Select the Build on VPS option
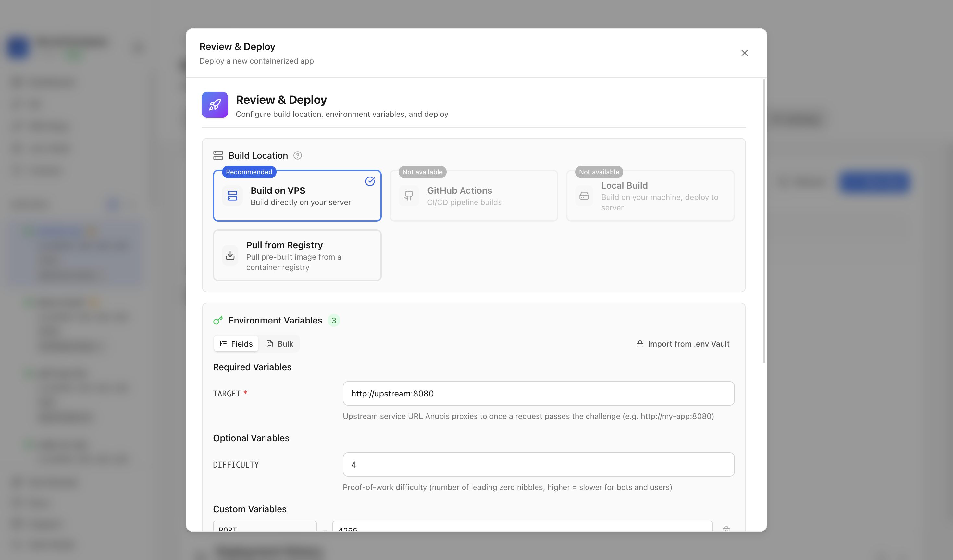The image size is (953, 560). pos(297,196)
